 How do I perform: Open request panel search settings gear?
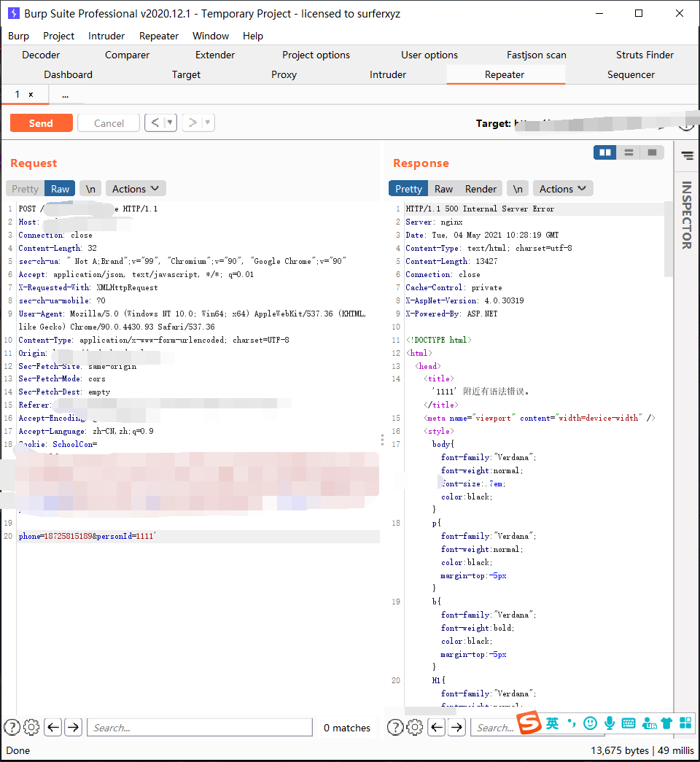31,727
